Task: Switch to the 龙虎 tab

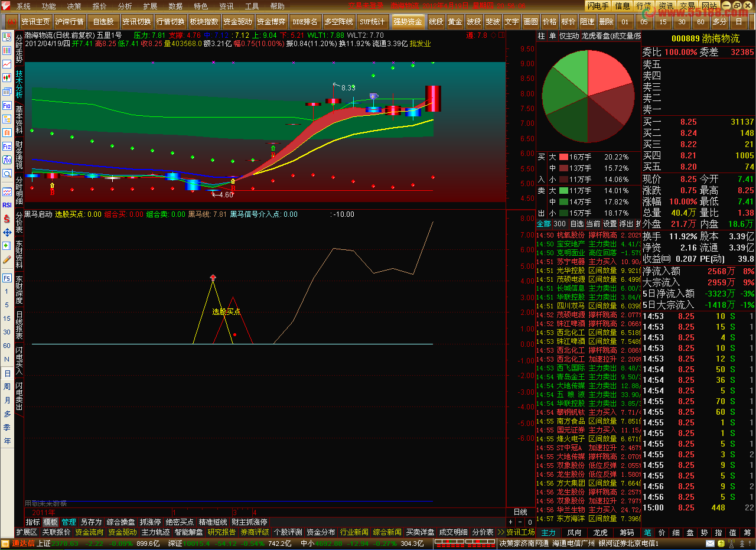Action: click(600, 533)
